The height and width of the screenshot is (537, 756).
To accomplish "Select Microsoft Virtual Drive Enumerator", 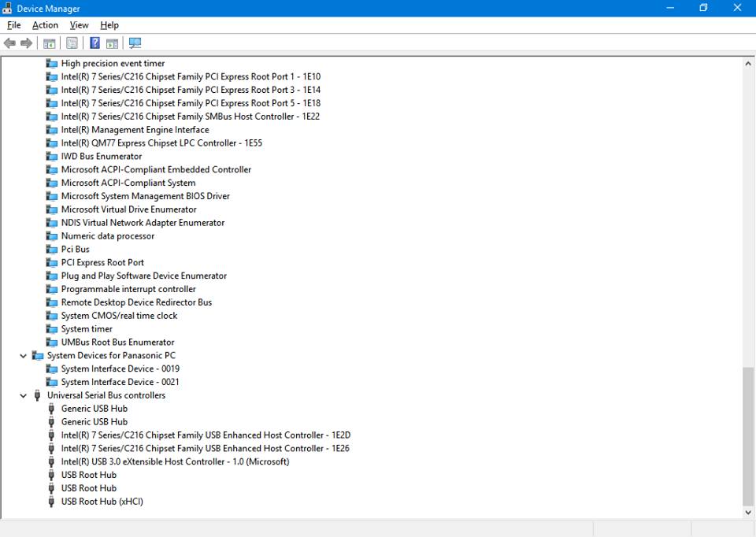I will [x=128, y=209].
